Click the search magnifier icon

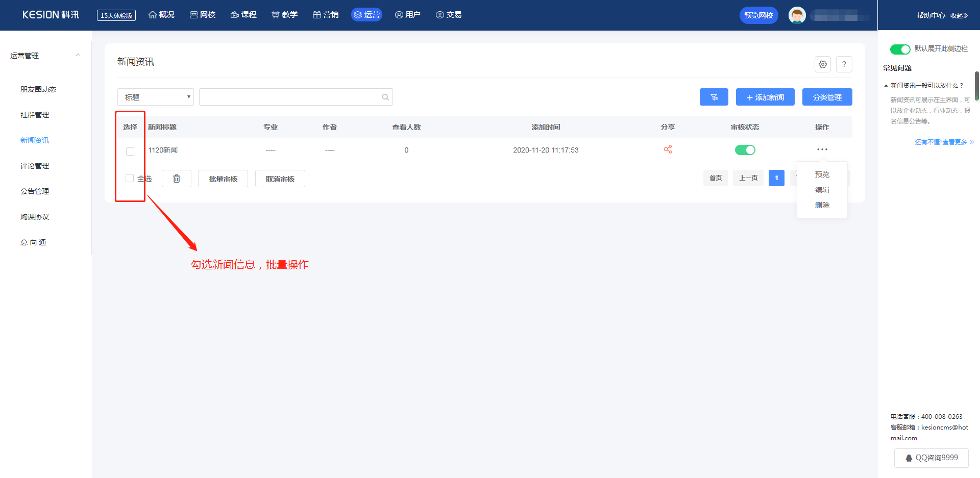pos(385,97)
